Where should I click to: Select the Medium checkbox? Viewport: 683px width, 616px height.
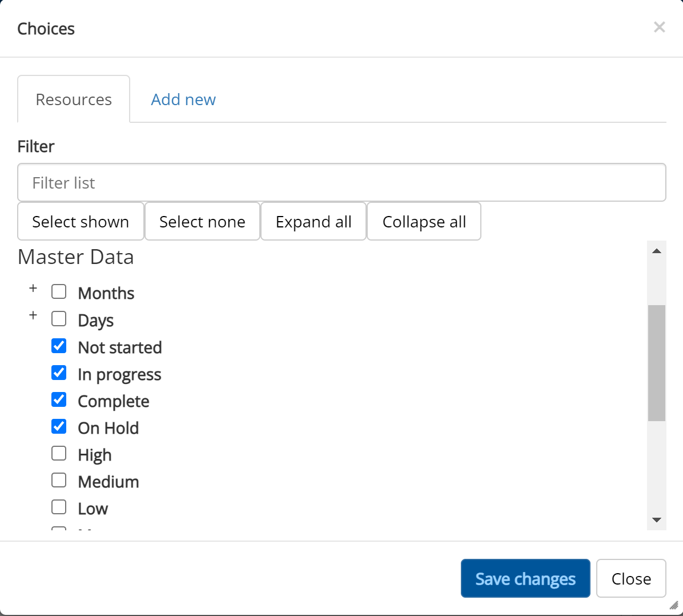(x=59, y=480)
